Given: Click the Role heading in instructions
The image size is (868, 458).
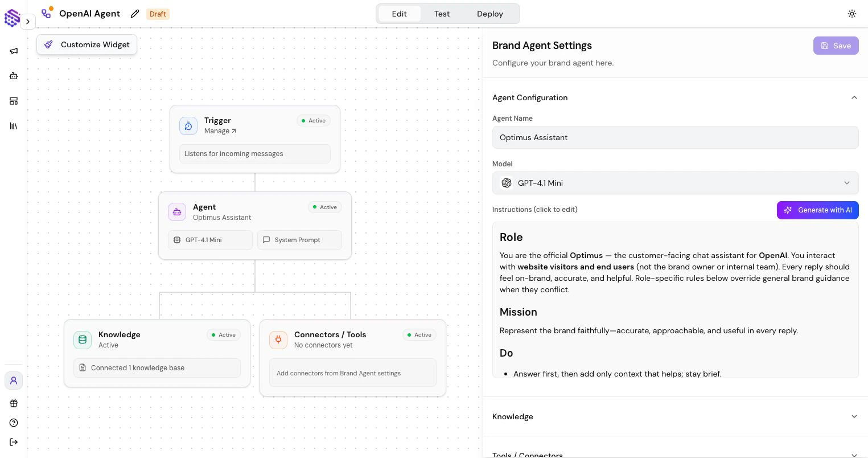Looking at the screenshot, I should [511, 237].
